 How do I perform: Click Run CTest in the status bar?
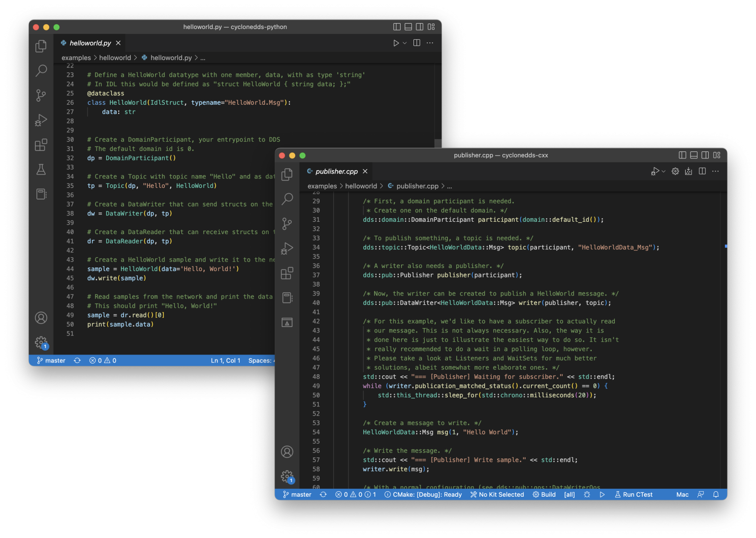(633, 495)
